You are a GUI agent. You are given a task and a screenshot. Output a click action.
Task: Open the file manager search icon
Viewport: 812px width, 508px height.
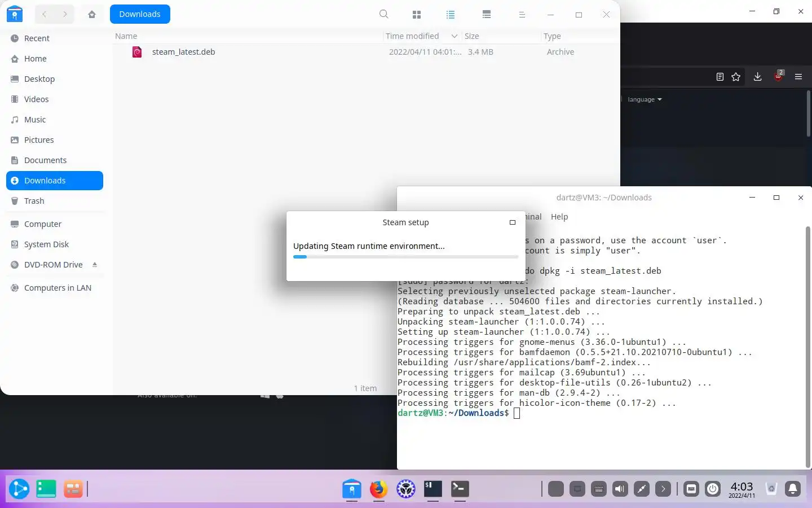(384, 14)
